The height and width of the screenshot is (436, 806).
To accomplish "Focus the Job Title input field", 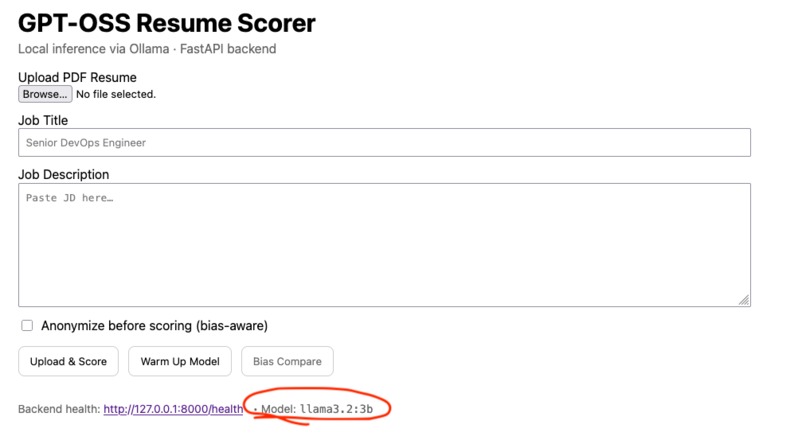I will pyautogui.click(x=384, y=142).
